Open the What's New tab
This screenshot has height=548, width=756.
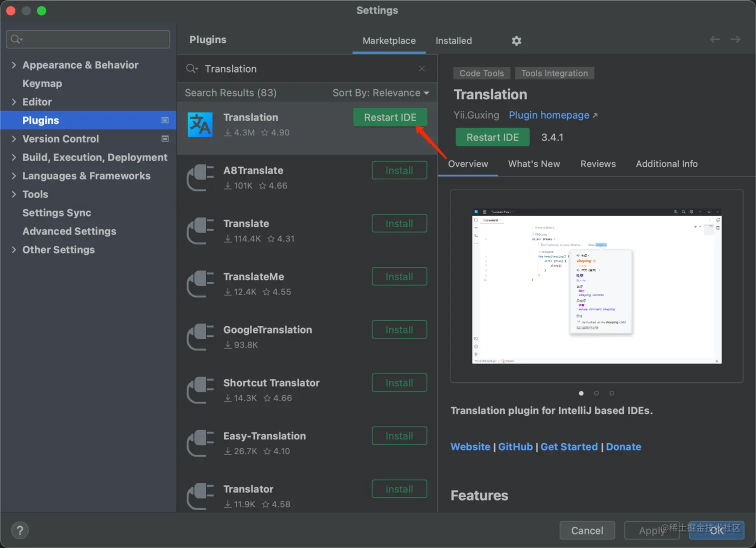click(x=534, y=164)
